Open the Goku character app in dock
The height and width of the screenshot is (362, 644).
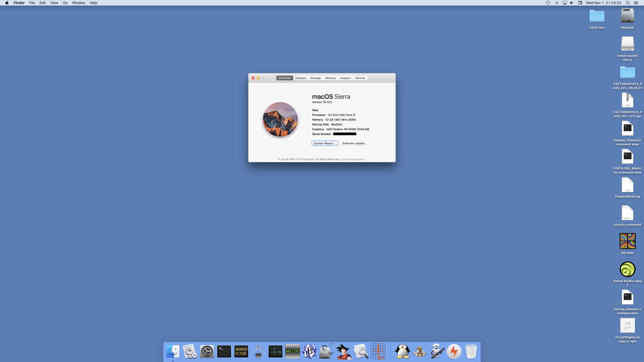tap(344, 351)
